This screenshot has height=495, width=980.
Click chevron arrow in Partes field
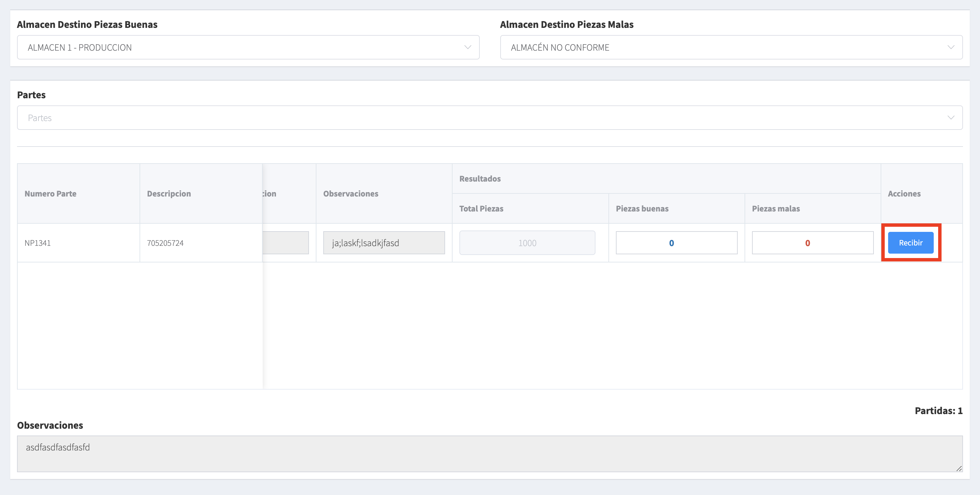point(951,118)
